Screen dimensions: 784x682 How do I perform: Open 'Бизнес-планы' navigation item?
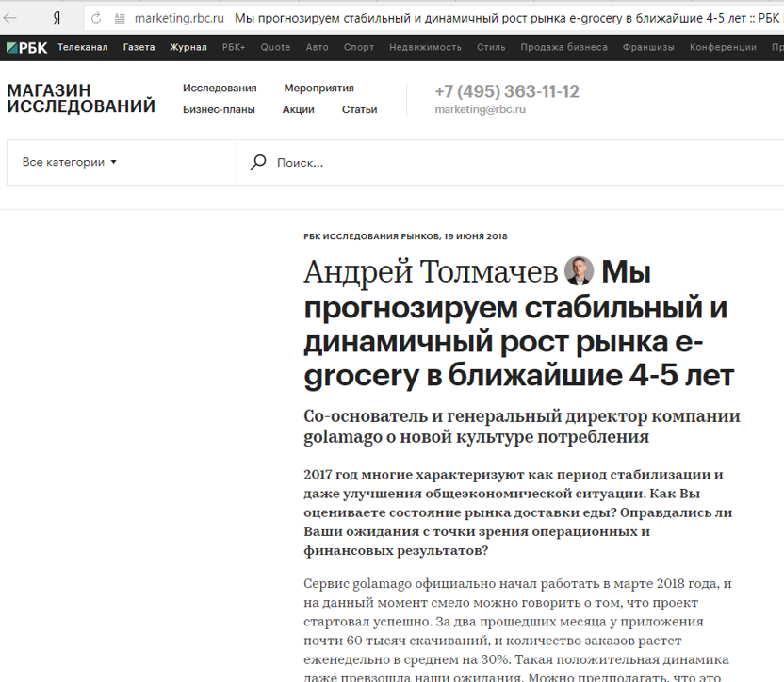point(219,109)
